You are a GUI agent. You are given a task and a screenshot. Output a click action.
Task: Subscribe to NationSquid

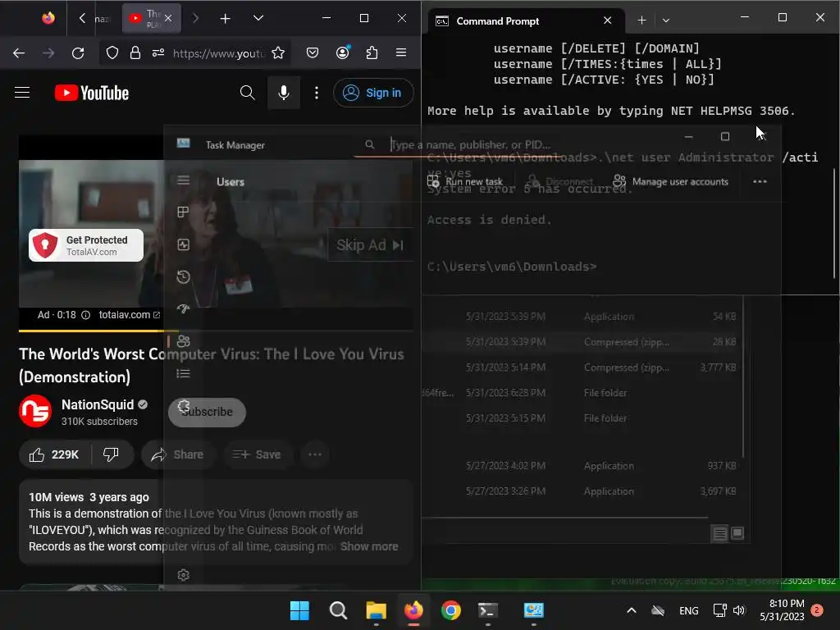tap(207, 412)
